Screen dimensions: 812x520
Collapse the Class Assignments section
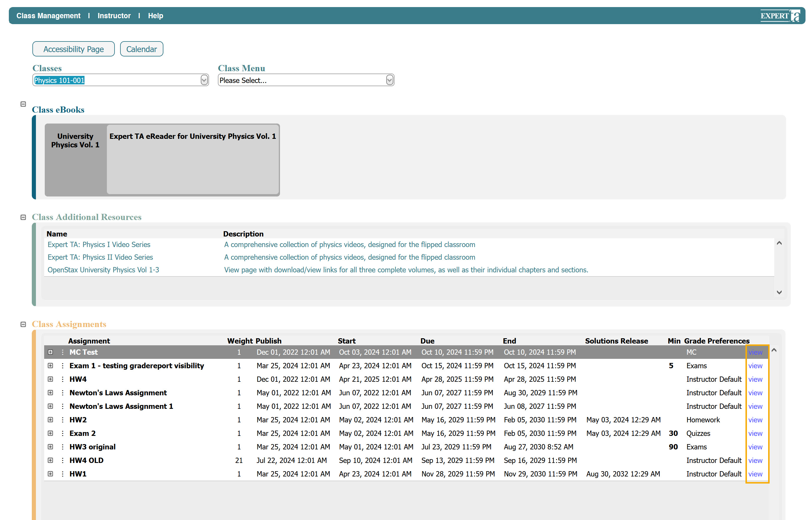23,324
